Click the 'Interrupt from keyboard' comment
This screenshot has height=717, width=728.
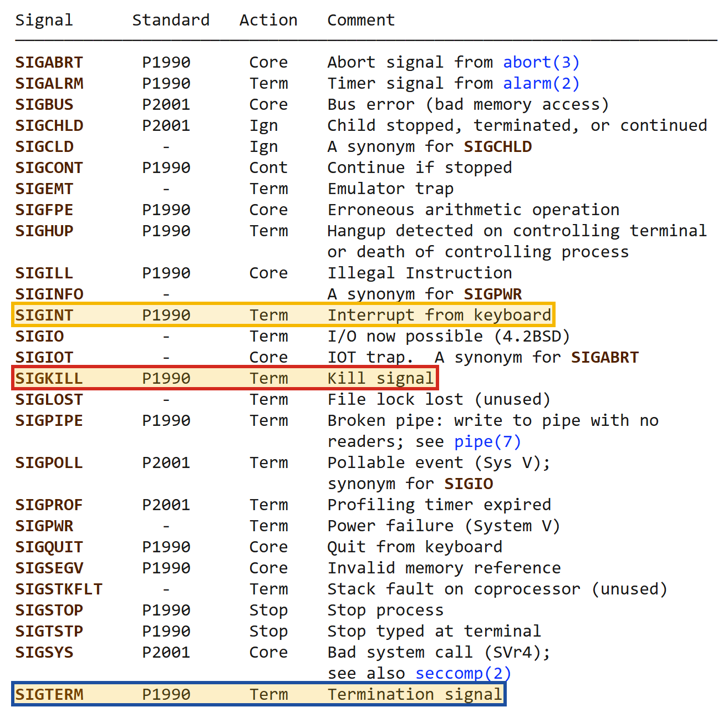coord(439,315)
